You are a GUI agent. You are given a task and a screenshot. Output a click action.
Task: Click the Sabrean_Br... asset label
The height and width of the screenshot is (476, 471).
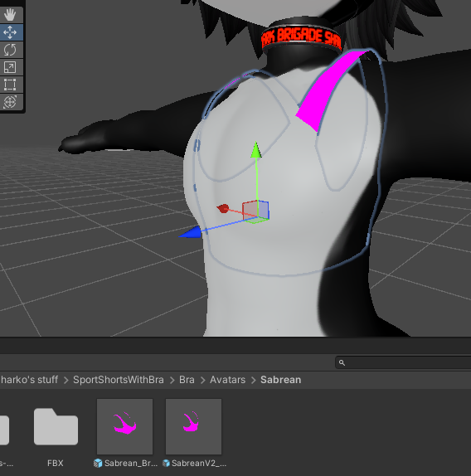pyautogui.click(x=131, y=464)
